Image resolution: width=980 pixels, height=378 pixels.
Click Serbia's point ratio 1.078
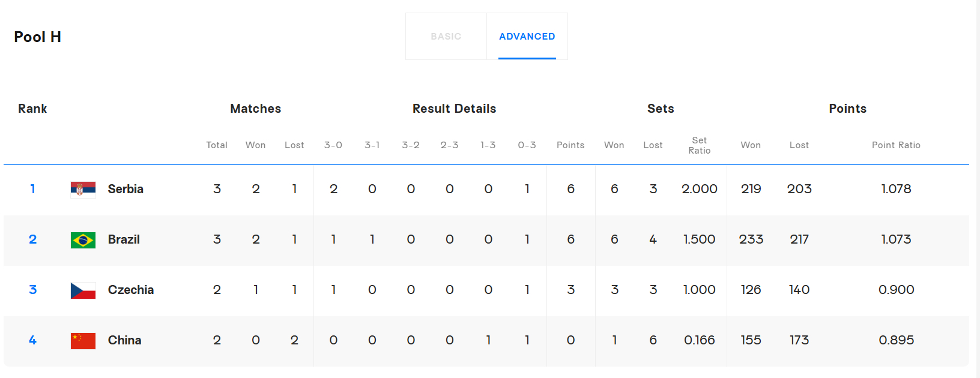(896, 189)
